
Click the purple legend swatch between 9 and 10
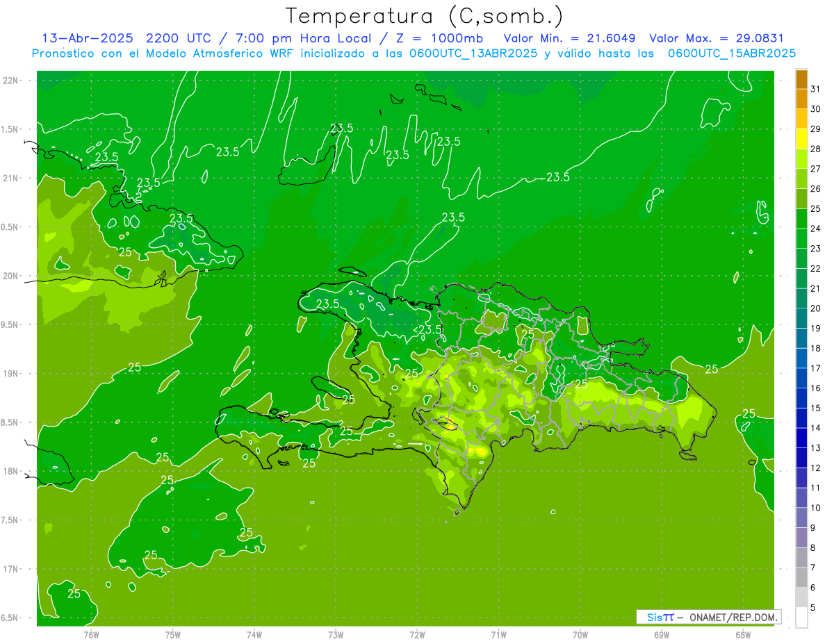tap(801, 518)
